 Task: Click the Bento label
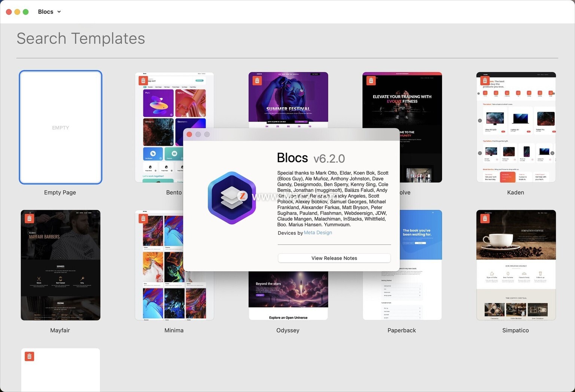tap(174, 192)
